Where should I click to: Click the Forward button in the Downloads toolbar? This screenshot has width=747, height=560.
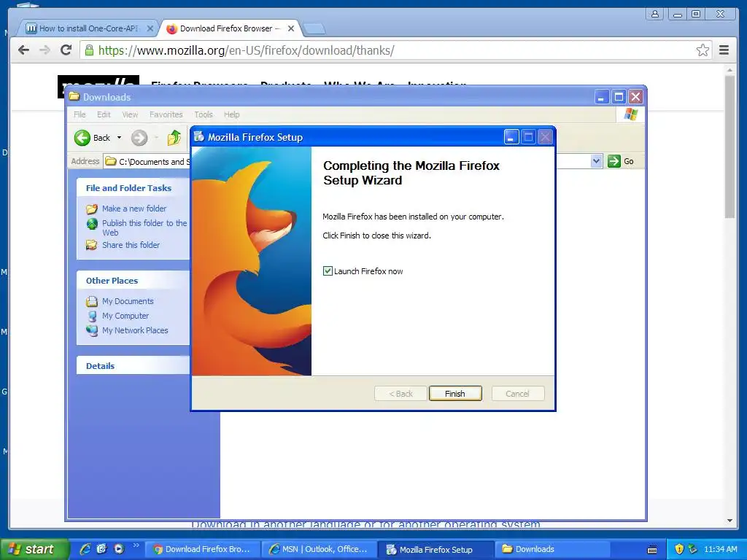(x=139, y=138)
